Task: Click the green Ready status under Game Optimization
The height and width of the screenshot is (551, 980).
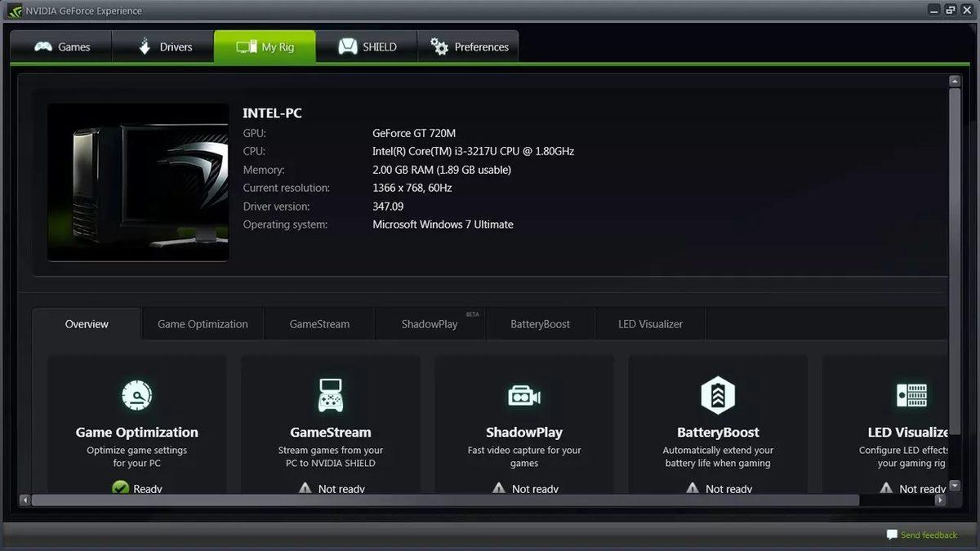Action: point(137,487)
